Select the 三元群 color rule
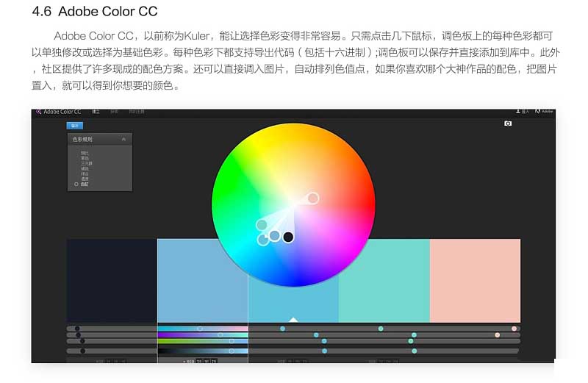The image size is (588, 383). pyautogui.click(x=87, y=163)
